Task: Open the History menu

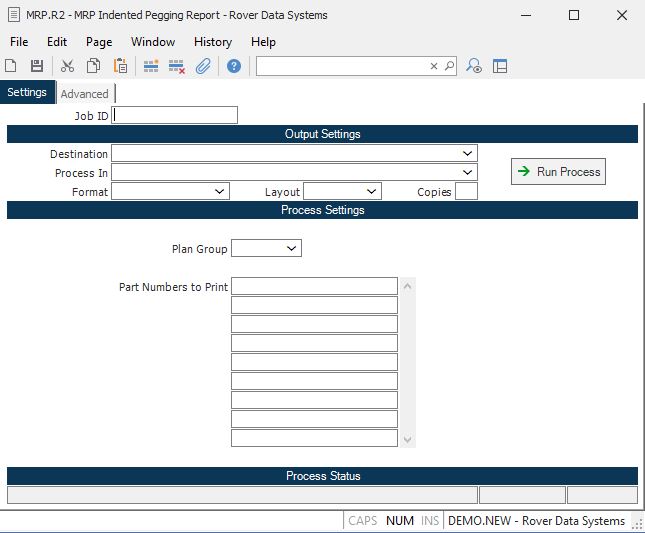Action: click(x=212, y=42)
